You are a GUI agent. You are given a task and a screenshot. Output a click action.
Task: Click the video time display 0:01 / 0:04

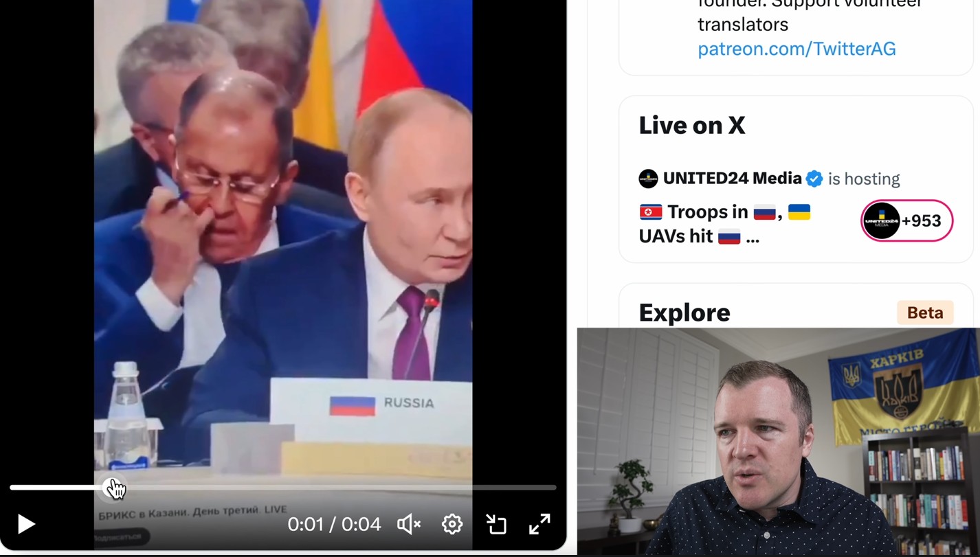[x=334, y=524]
